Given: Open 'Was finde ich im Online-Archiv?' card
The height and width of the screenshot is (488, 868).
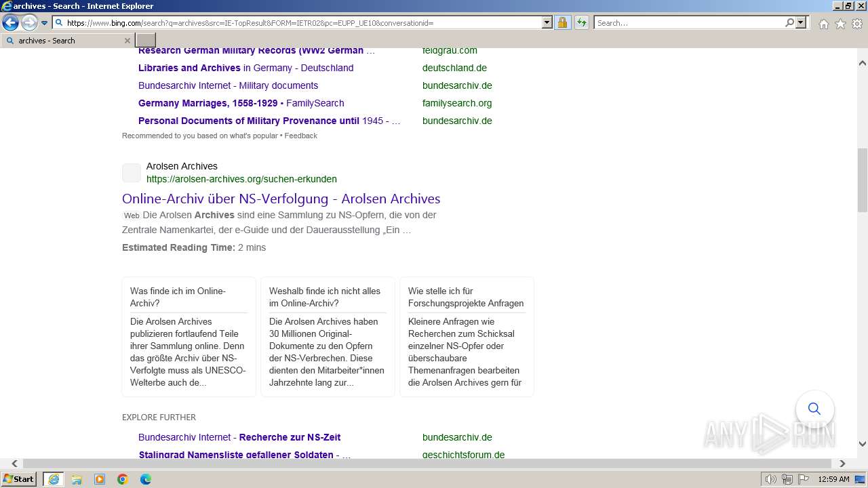Looking at the screenshot, I should (189, 336).
